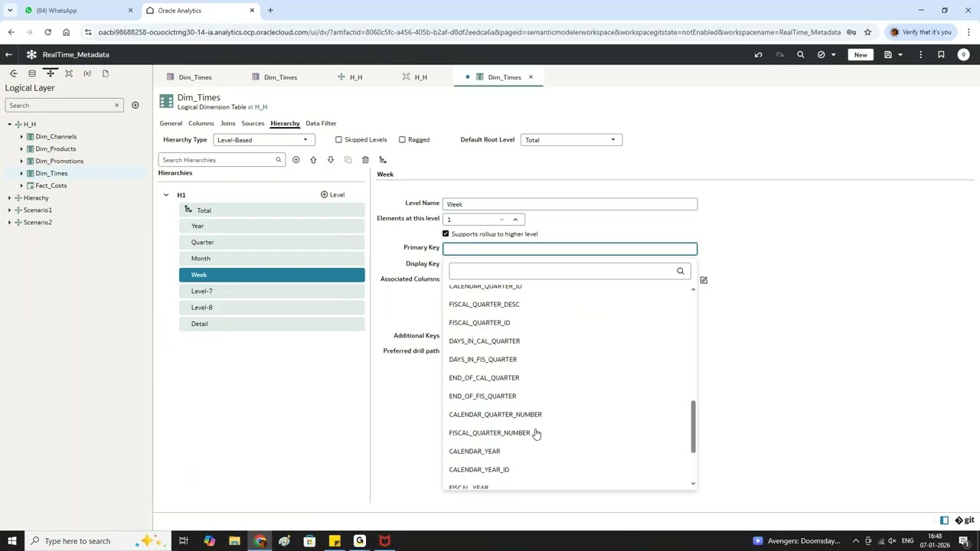
Task: Click the dropdown list scrollbar thumb
Action: pyautogui.click(x=694, y=426)
